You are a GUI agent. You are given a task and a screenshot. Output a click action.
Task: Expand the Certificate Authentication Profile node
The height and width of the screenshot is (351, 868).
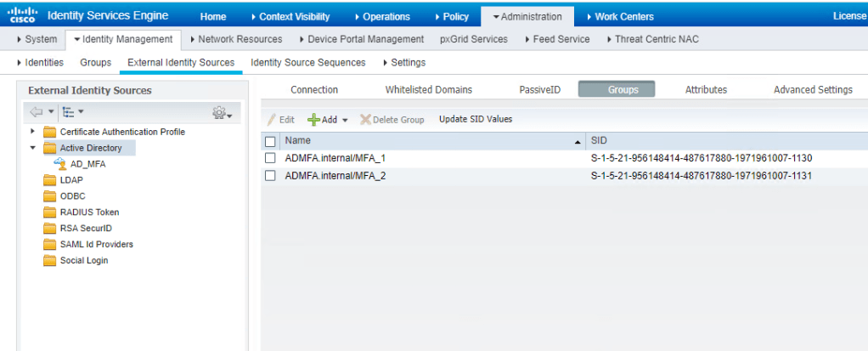[32, 132]
